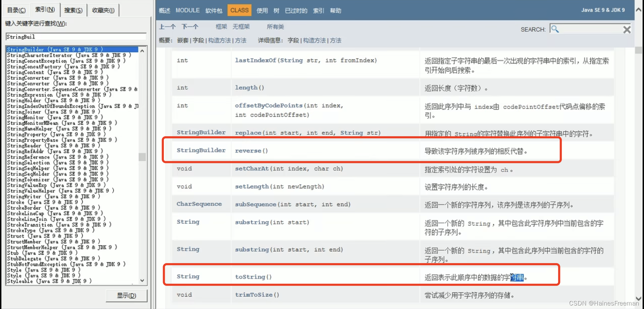Viewport: 644px width, 309px height.
Task: Clear search with the X icon
Action: coord(627,29)
